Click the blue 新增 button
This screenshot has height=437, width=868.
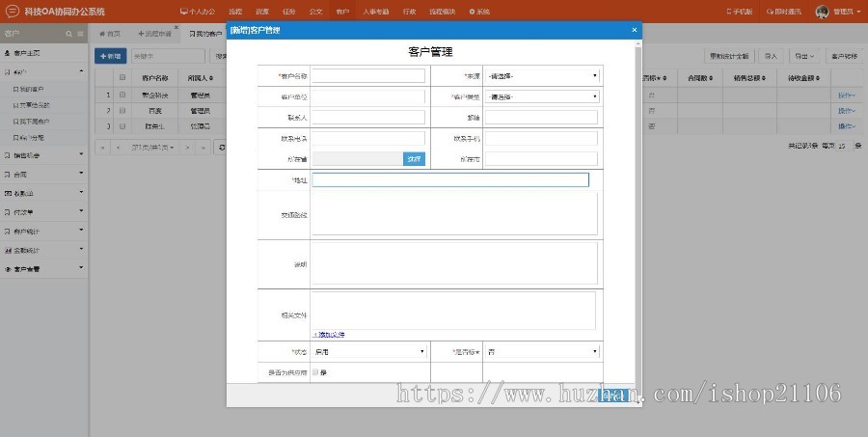tap(110, 56)
